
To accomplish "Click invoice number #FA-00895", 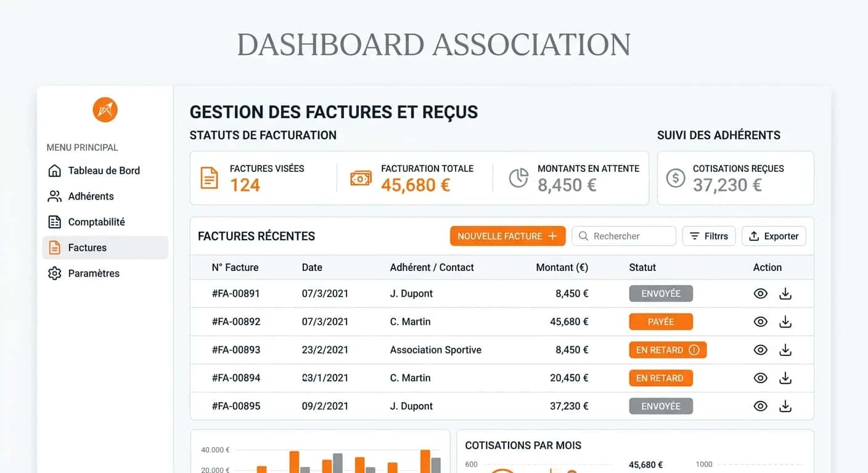I will click(236, 406).
